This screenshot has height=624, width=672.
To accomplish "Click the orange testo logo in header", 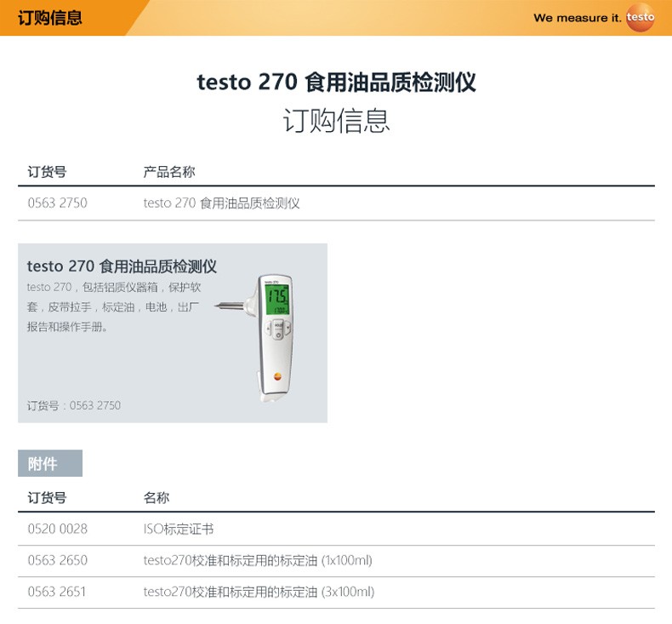I will click(x=640, y=18).
